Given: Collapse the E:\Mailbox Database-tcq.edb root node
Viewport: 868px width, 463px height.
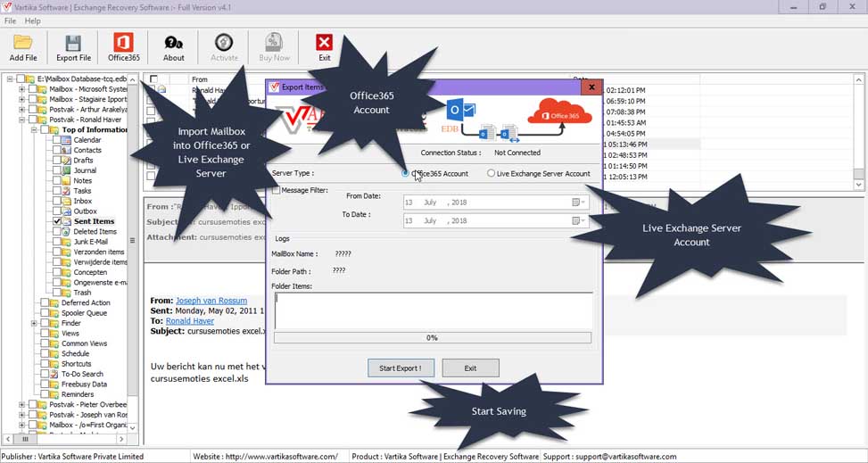Looking at the screenshot, I should click(x=11, y=79).
